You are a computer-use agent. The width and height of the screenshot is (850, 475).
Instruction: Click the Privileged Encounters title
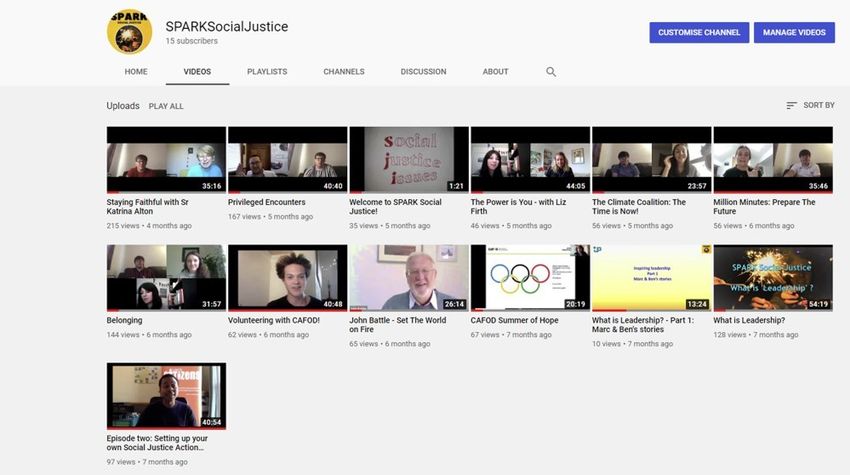267,202
